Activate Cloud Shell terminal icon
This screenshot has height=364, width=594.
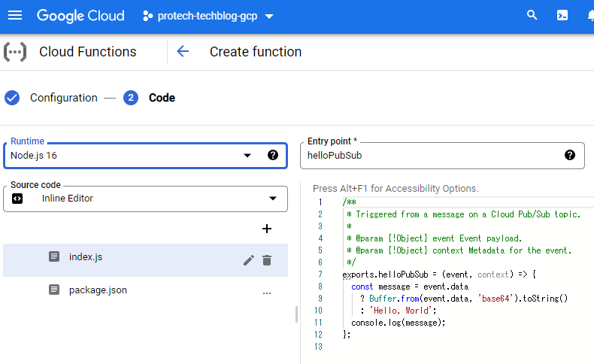[562, 16]
